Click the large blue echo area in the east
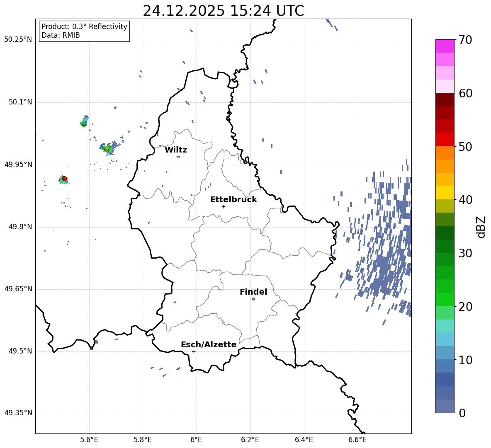This screenshot has height=448, width=491. click(x=386, y=265)
